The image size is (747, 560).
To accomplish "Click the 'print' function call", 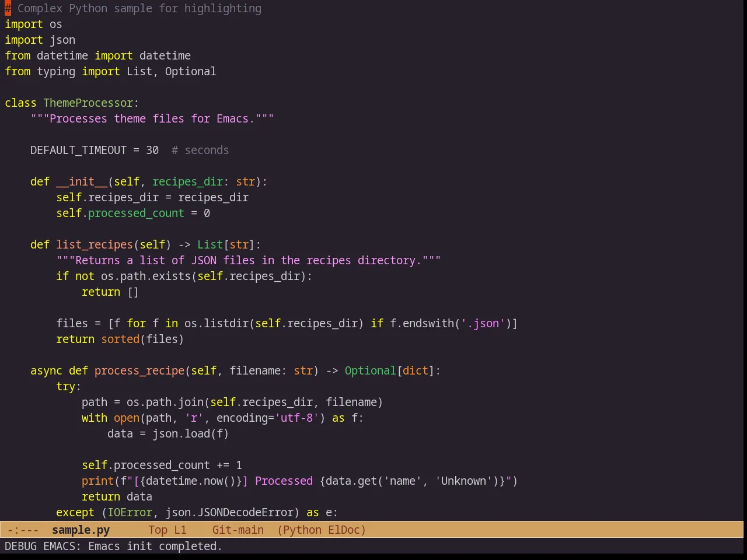I will tap(97, 481).
